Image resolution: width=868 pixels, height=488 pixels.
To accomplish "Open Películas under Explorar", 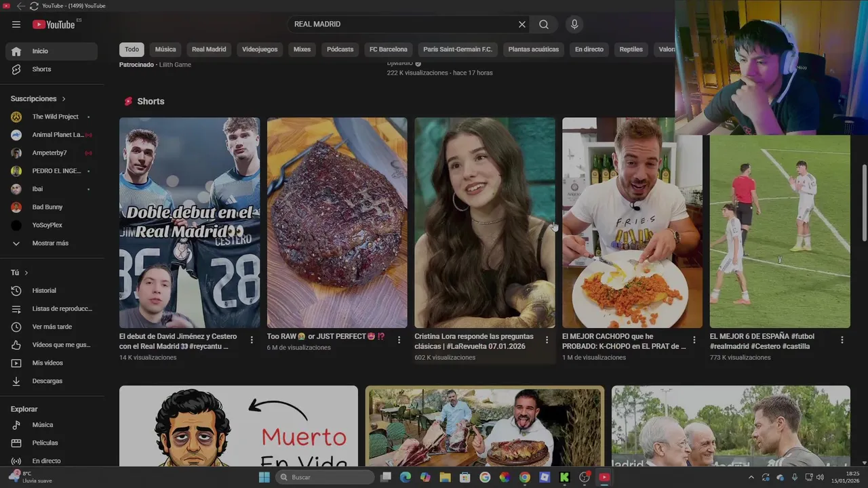I will click(x=52, y=443).
